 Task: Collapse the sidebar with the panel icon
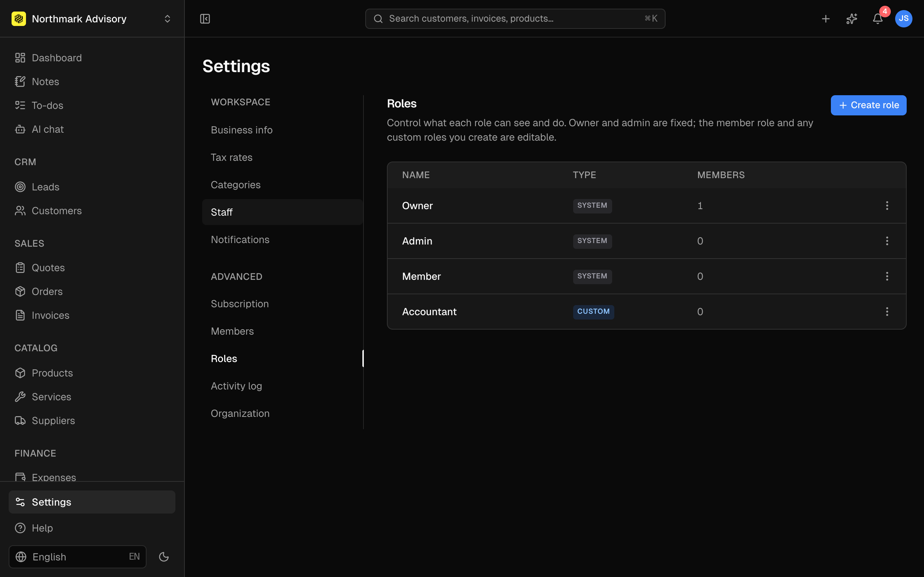(205, 19)
